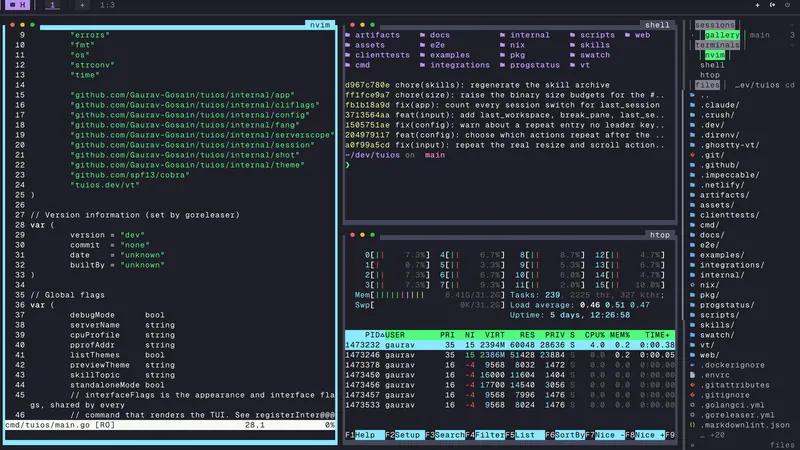Open the .ghostty-vt/ folder in sidebar
800x450 pixels.
[x=730, y=145]
